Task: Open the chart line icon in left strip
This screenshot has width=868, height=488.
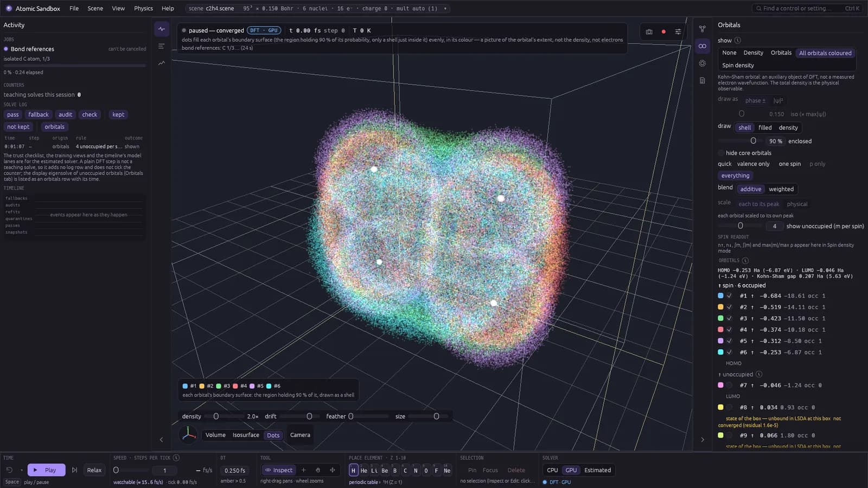Action: coord(162,63)
